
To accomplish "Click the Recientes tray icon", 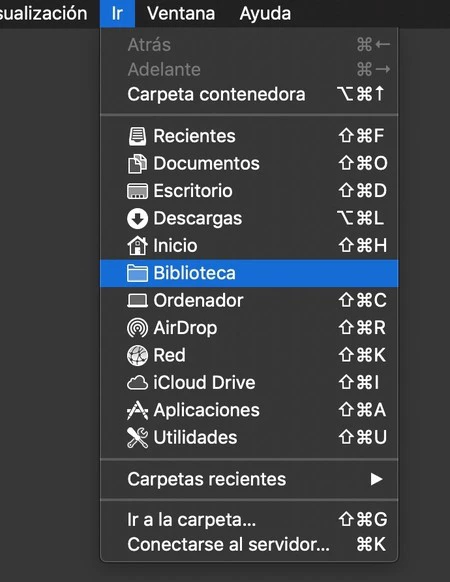I will (137, 136).
